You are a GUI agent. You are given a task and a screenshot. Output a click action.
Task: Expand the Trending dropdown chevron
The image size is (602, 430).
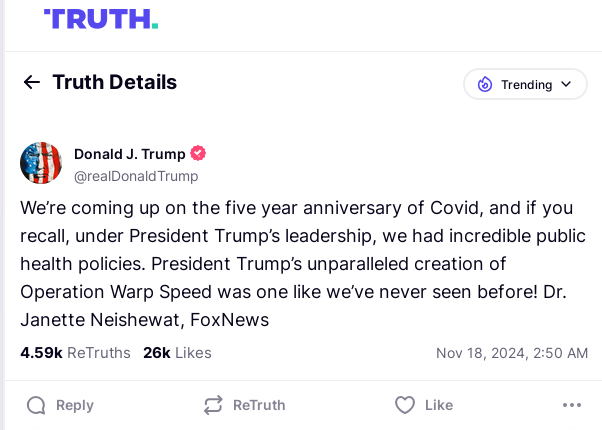click(x=567, y=85)
